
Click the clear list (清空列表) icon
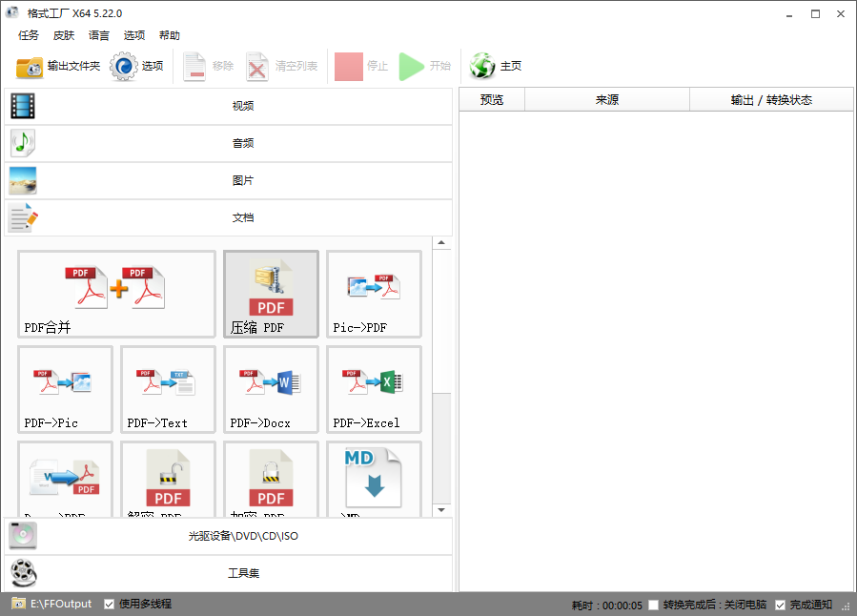pyautogui.click(x=256, y=67)
